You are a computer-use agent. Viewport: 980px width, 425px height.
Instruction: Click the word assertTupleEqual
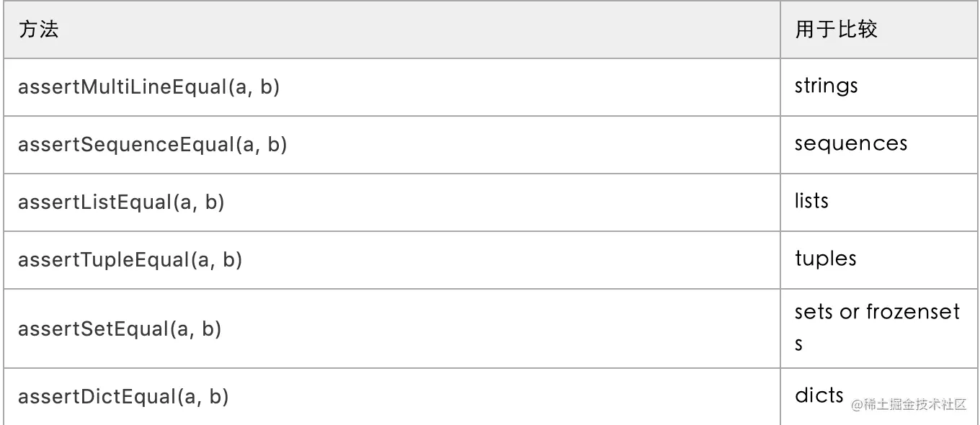click(103, 260)
